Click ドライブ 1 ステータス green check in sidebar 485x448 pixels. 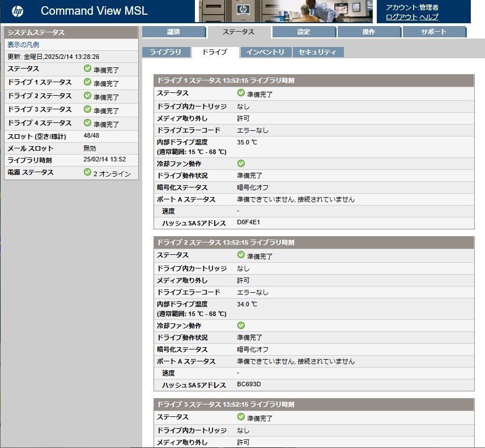pos(87,82)
